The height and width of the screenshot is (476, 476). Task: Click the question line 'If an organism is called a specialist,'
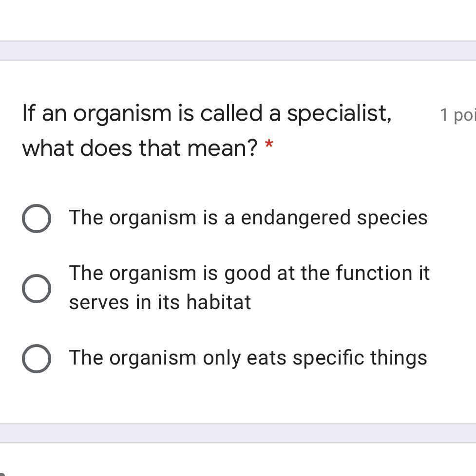coord(207,113)
